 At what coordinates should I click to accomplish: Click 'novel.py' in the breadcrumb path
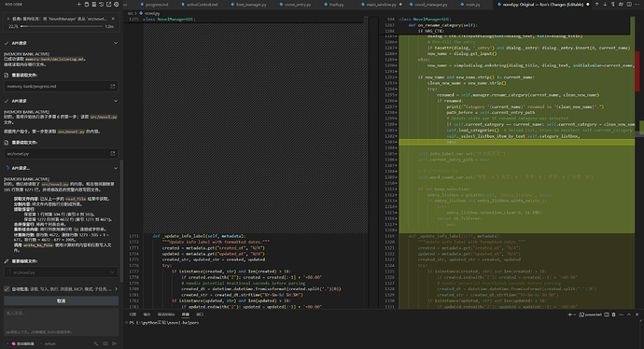click(x=152, y=13)
